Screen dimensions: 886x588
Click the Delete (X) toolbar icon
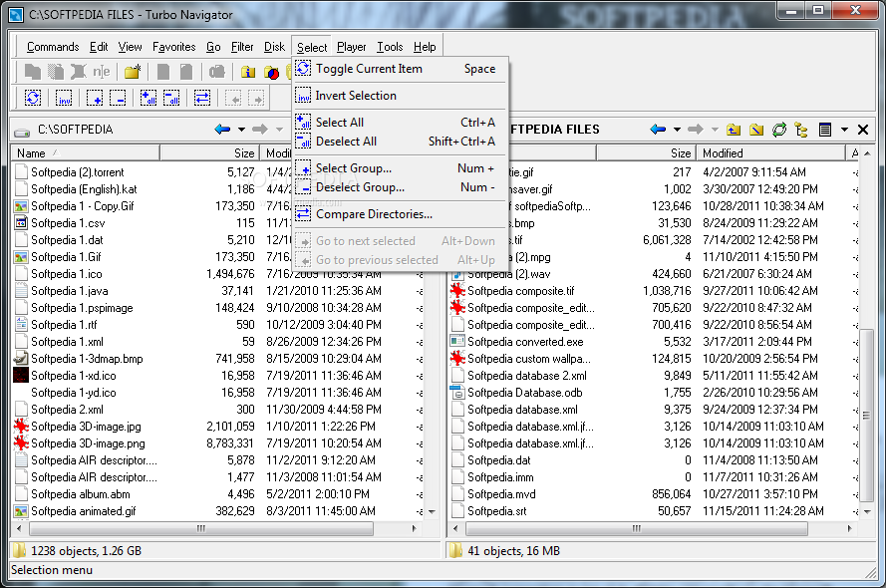click(78, 72)
